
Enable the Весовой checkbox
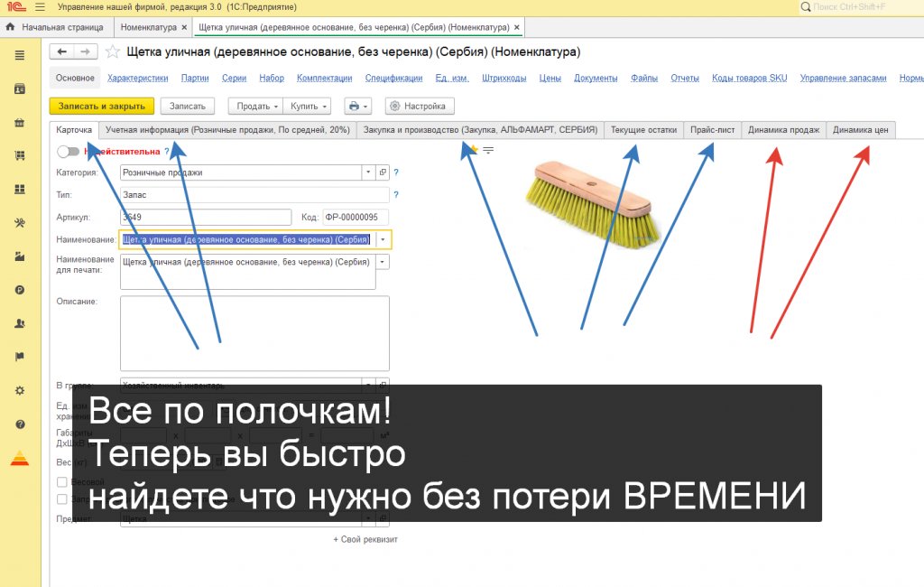click(62, 482)
